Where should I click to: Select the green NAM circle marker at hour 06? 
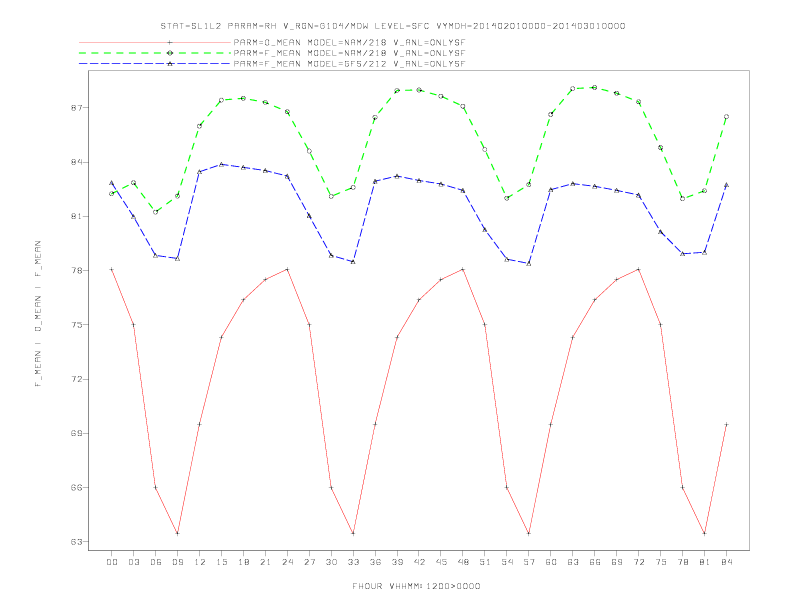pos(156,212)
